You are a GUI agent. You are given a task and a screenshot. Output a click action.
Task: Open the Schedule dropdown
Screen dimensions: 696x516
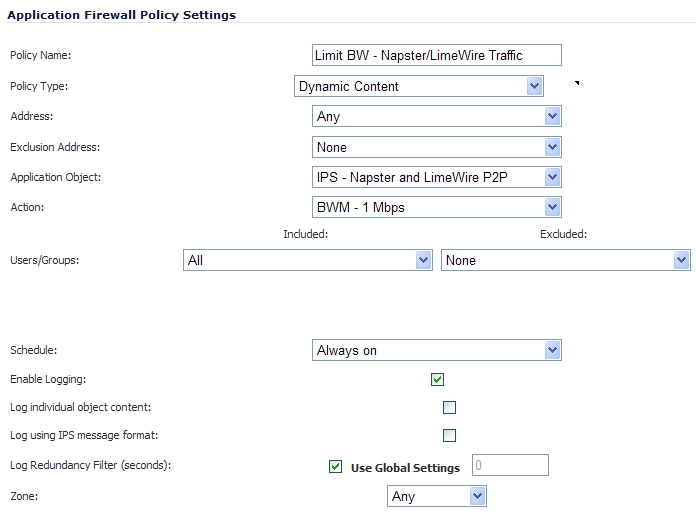[436, 350]
